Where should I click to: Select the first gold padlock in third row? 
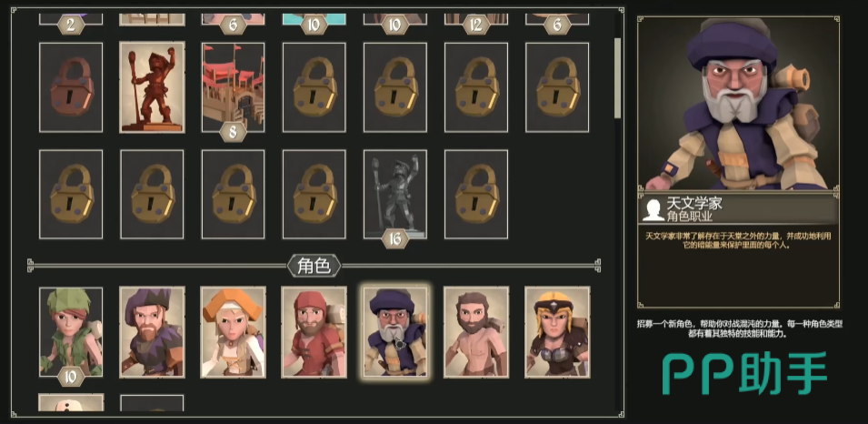[71, 195]
